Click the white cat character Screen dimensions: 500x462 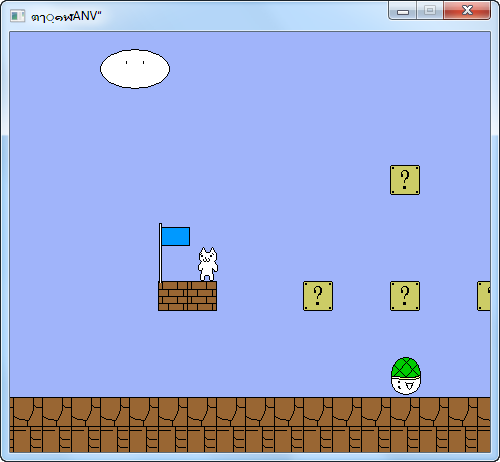208,264
